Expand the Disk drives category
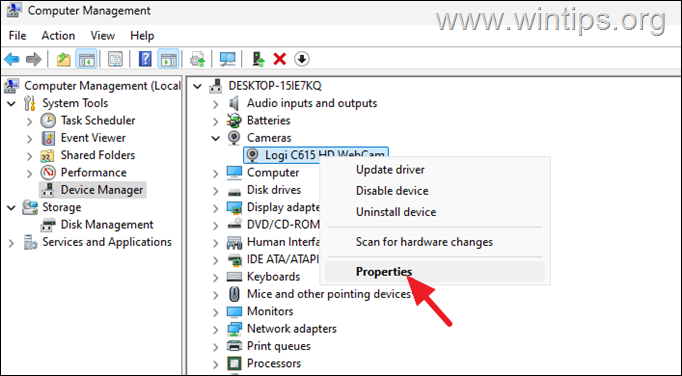Image resolution: width=682 pixels, height=376 pixels. pos(216,191)
